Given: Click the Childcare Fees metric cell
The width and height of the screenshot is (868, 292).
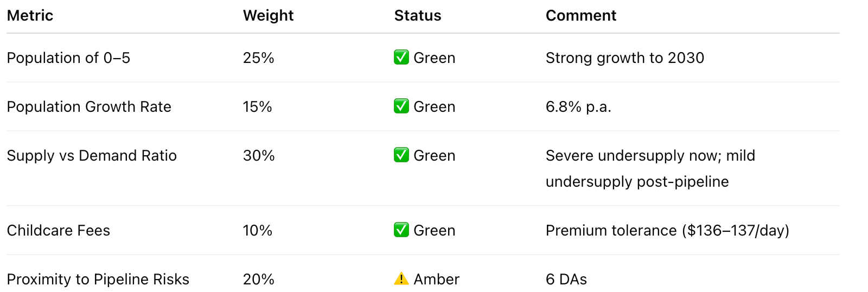Looking at the screenshot, I should (x=59, y=231).
